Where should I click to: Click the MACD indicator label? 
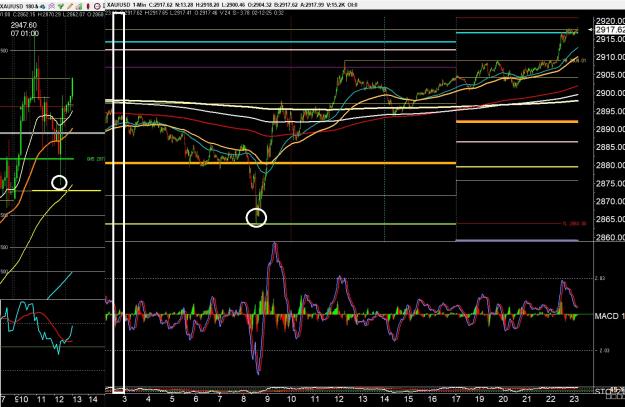coord(609,316)
